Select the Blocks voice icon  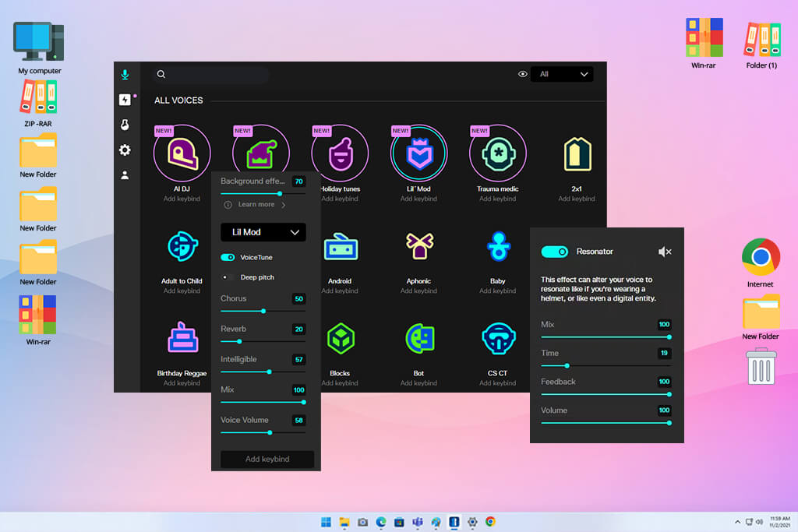(341, 339)
